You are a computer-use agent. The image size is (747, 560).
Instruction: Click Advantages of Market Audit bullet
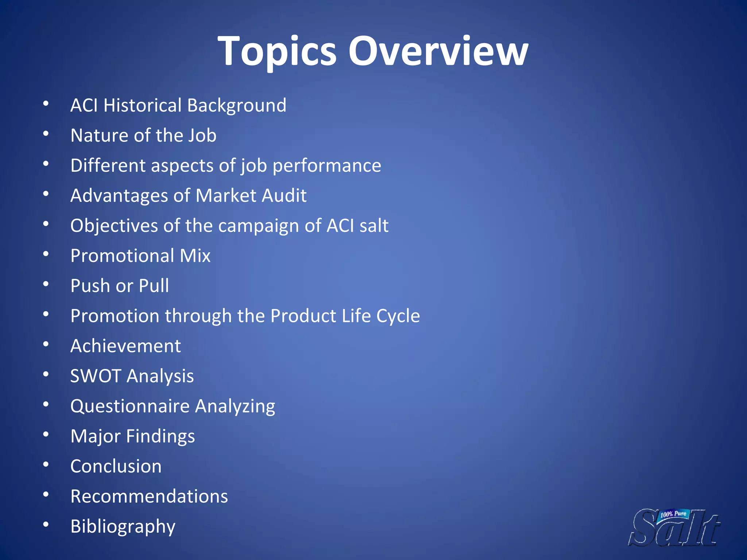click(189, 196)
